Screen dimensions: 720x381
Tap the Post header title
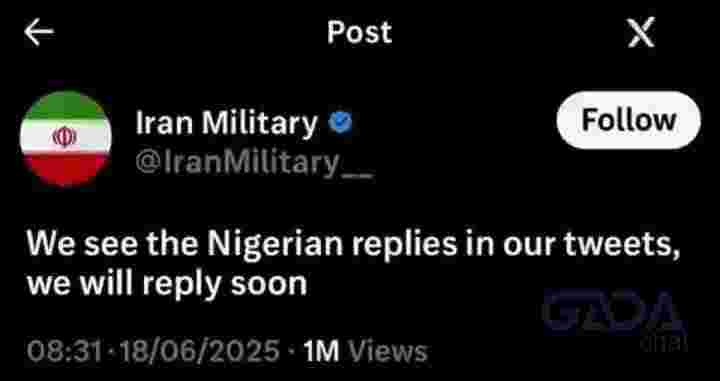[x=360, y=33]
